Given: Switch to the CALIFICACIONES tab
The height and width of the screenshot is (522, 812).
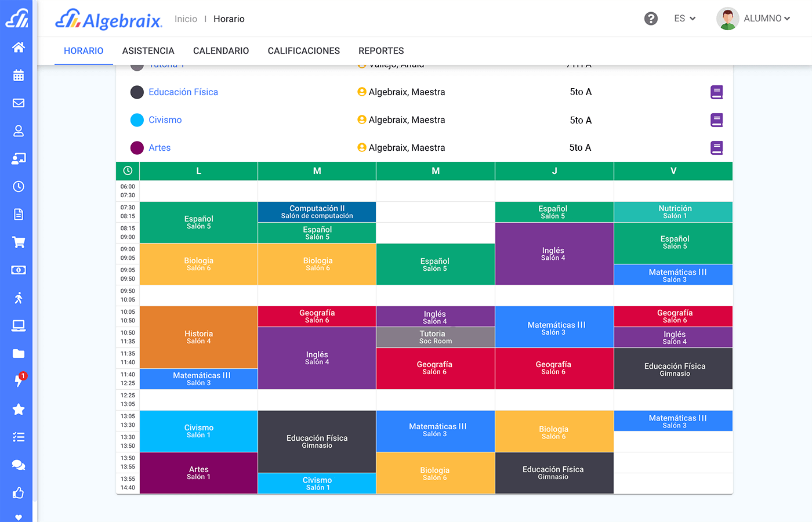Looking at the screenshot, I should [x=303, y=50].
